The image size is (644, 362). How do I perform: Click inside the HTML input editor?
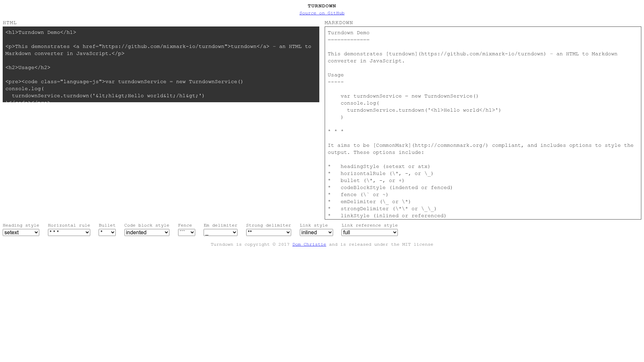(161, 64)
